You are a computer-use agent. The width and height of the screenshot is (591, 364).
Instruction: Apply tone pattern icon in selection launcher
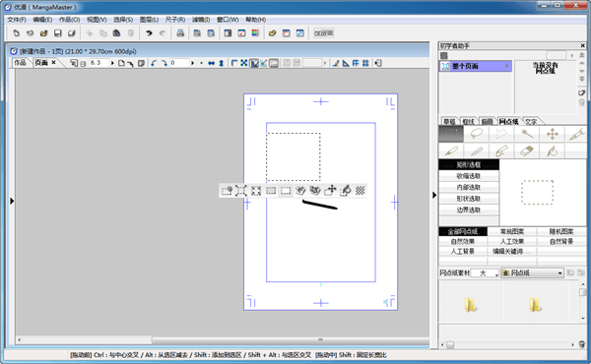[360, 191]
